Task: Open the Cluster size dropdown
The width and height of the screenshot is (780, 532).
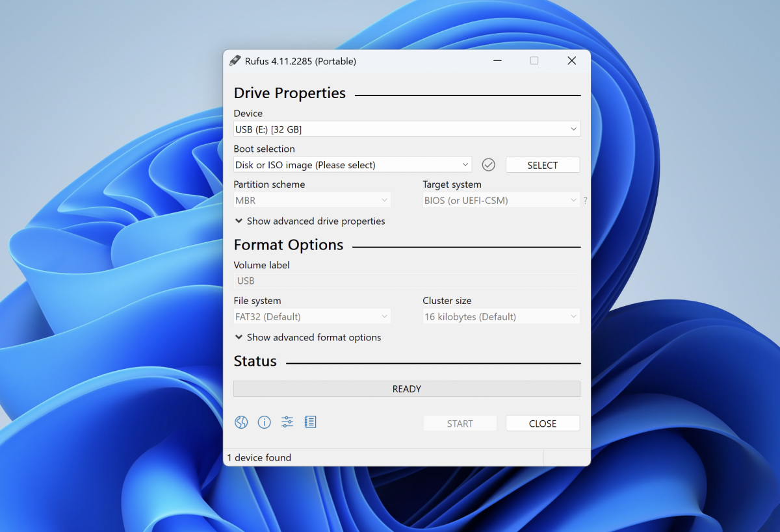Action: click(x=500, y=317)
